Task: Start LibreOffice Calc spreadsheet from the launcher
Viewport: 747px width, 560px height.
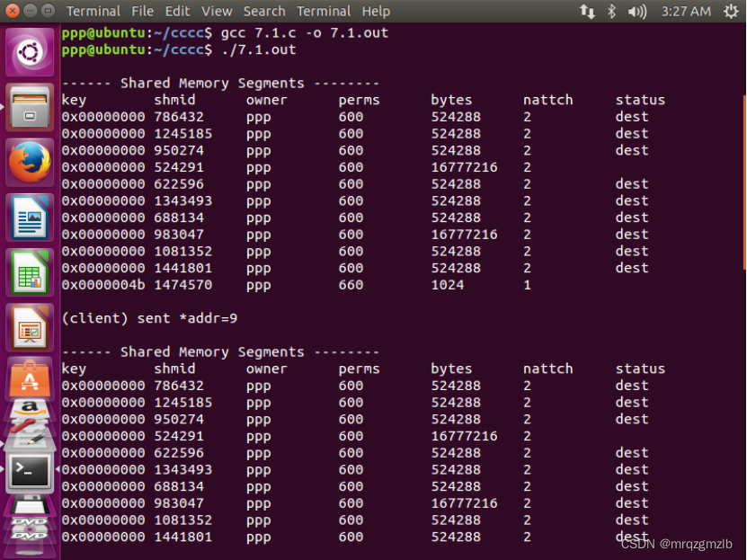Action: [x=30, y=273]
